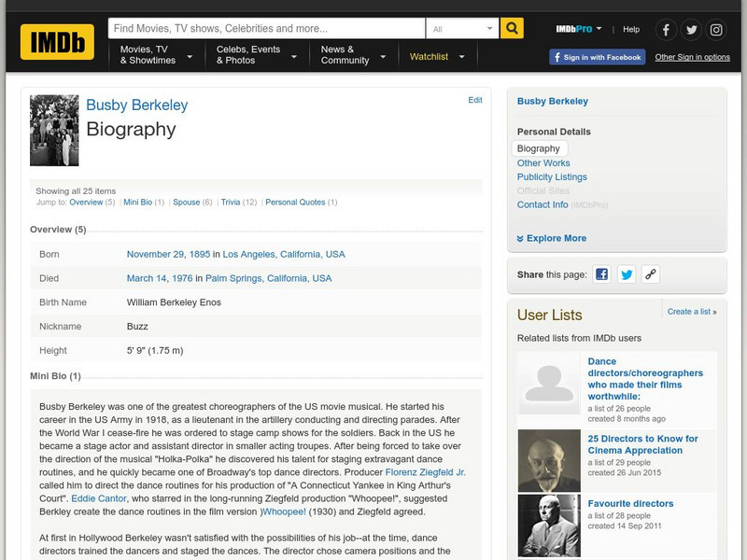Open the Busby Berkeley title link

point(136,105)
